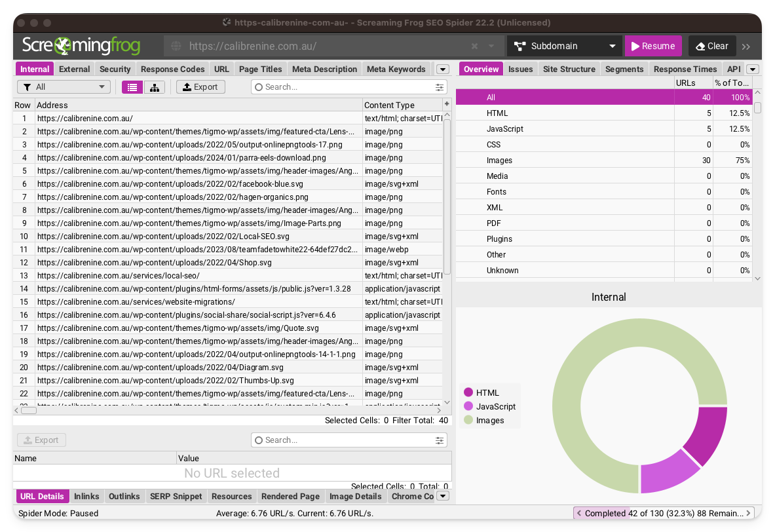Switch to the Site Structure tab
Viewport: 775px width, 532px height.
point(569,69)
